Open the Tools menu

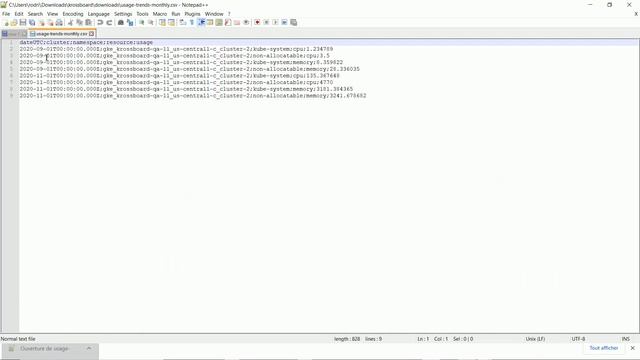[142, 14]
